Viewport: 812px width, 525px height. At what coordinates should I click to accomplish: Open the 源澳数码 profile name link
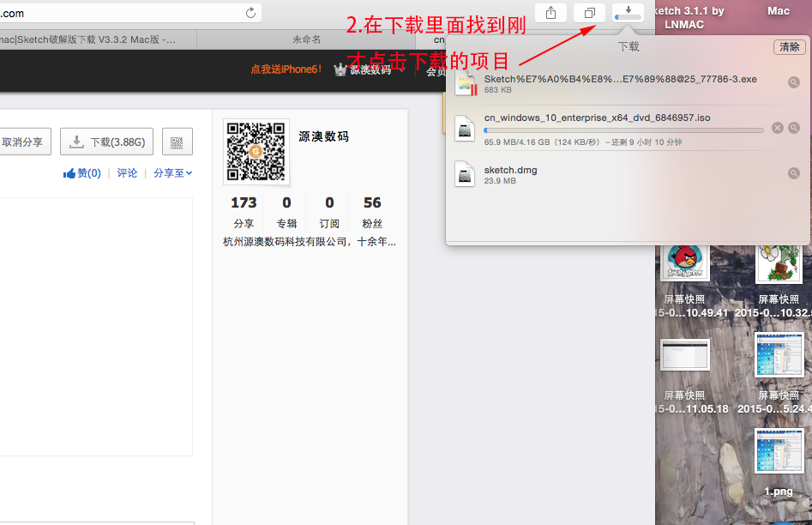point(323,136)
